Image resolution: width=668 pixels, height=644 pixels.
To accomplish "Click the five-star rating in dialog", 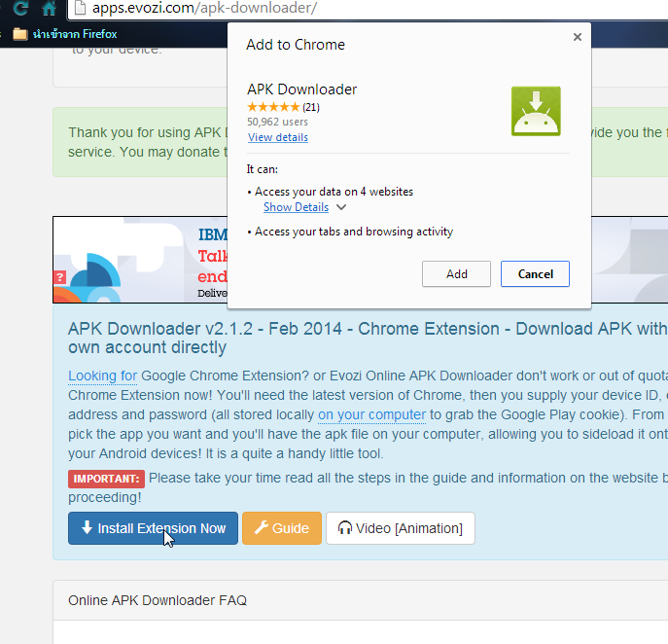I will [x=273, y=107].
